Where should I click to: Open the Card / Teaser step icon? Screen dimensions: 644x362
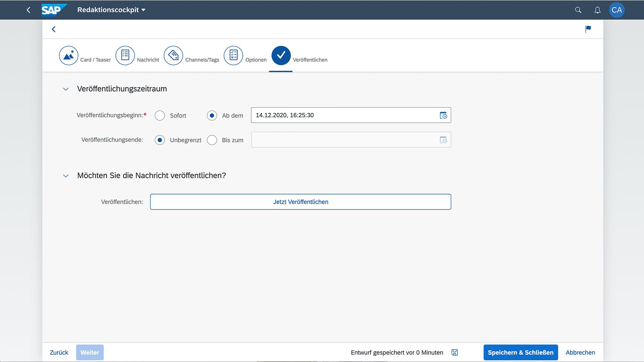click(68, 55)
